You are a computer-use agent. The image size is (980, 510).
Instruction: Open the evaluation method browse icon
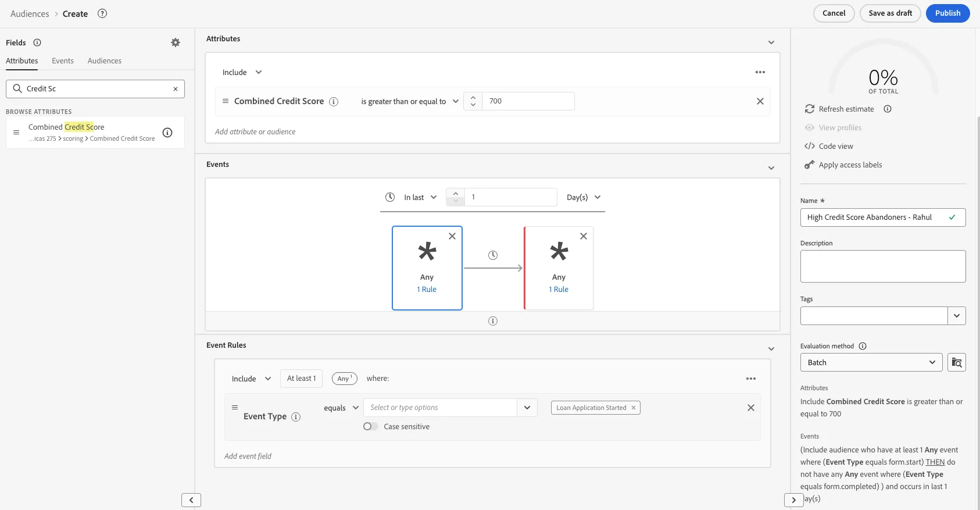coord(957,362)
